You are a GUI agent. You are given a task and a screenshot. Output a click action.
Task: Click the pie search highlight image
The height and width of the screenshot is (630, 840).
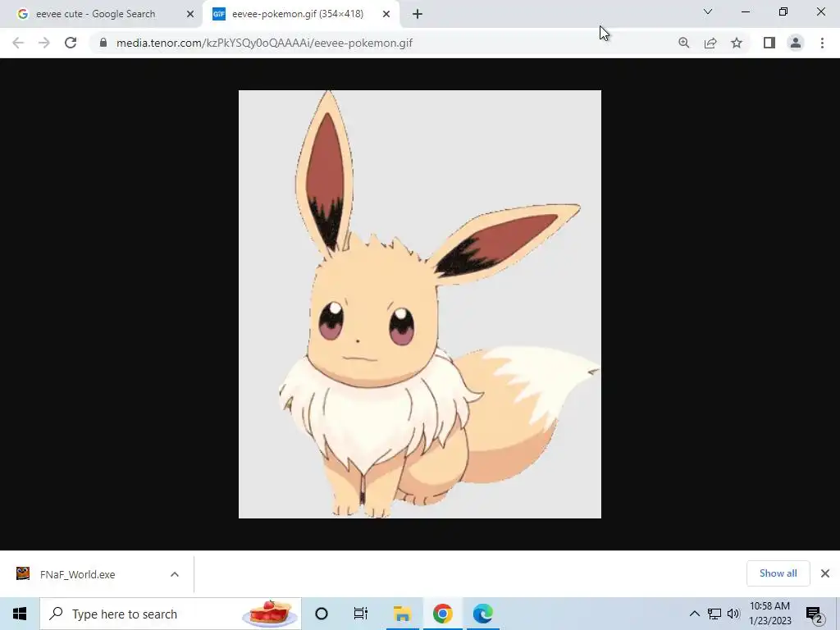tap(270, 614)
